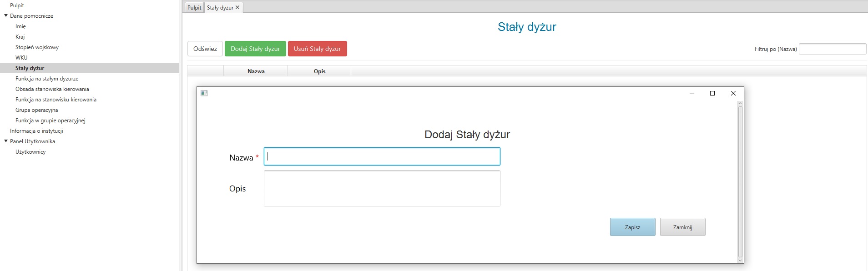Collapse the Panel Użytkownika tree node
868x271 pixels.
(x=6, y=141)
